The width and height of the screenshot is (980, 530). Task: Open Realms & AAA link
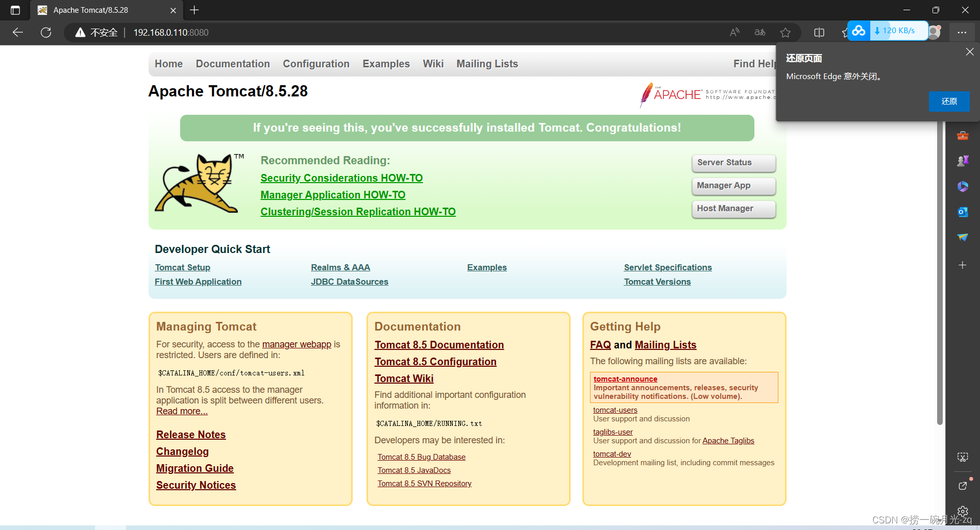pyautogui.click(x=340, y=267)
